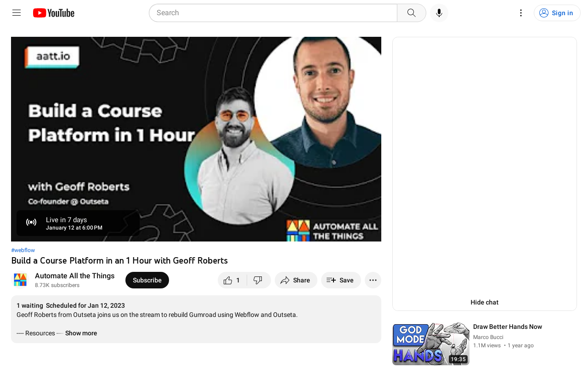Sign in to YouTube
This screenshot has height=368, width=588.
point(557,12)
